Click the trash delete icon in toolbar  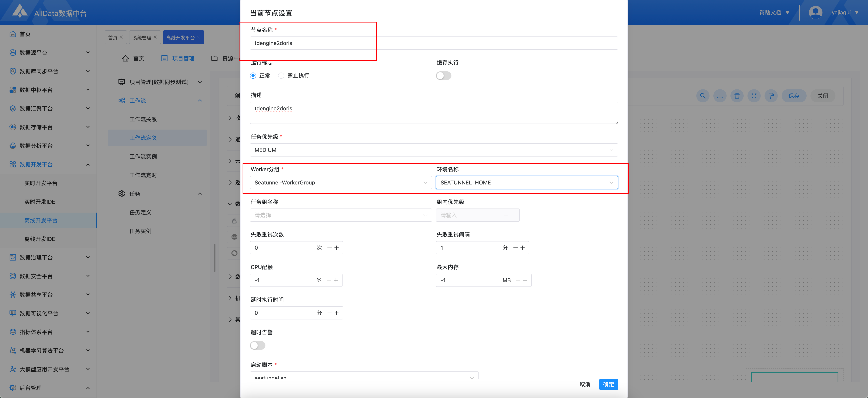tap(737, 96)
